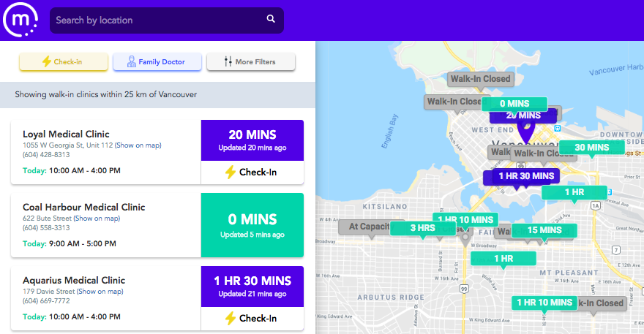Select the 0 MINS map marker
644x334 pixels.
point(514,104)
